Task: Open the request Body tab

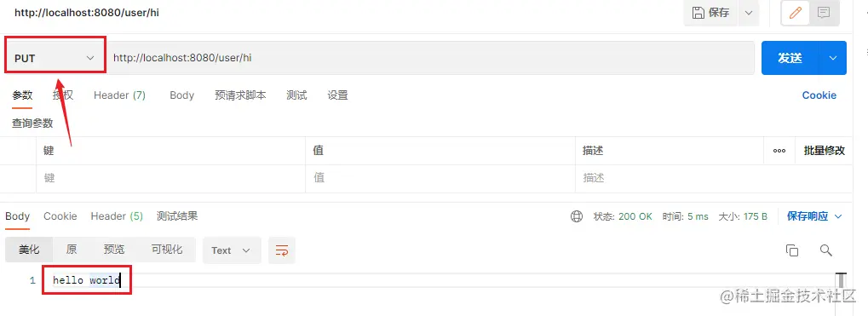Action: click(x=181, y=95)
